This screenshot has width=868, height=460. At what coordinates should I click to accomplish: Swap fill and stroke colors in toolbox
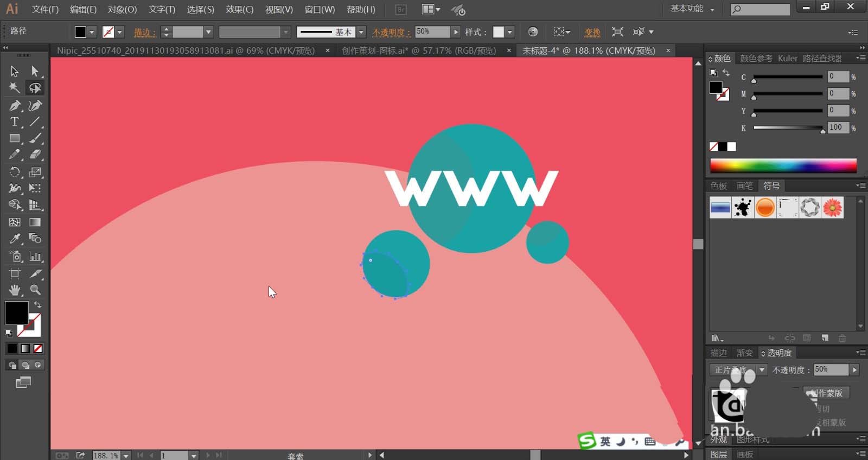coord(37,305)
